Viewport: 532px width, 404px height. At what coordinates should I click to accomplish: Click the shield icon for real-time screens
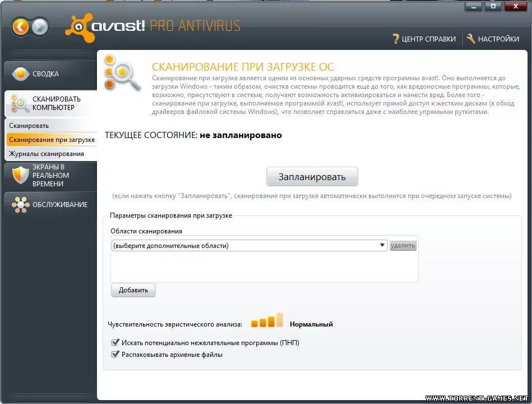[20, 175]
